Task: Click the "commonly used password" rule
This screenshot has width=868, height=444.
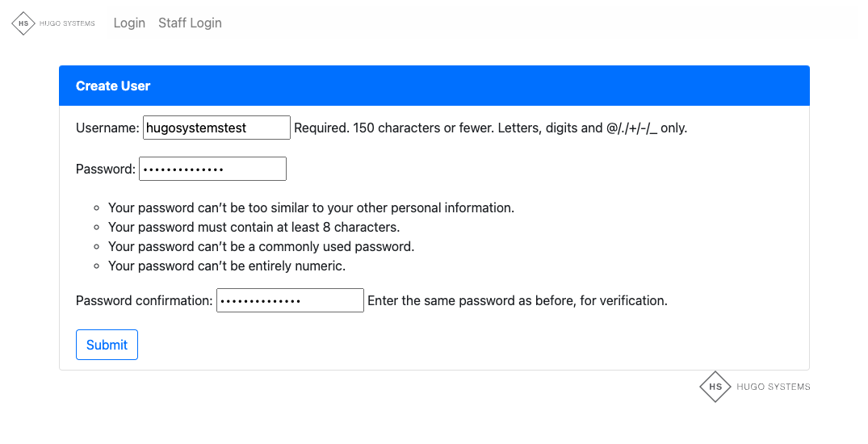Action: point(261,246)
